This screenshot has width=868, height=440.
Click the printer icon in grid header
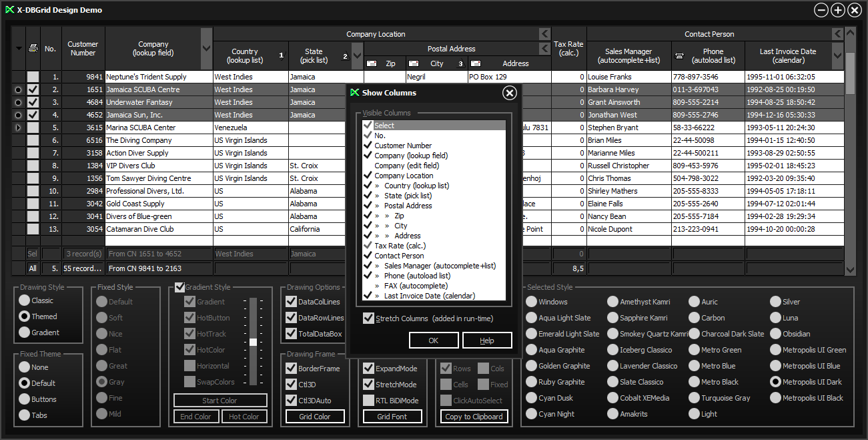pos(33,48)
